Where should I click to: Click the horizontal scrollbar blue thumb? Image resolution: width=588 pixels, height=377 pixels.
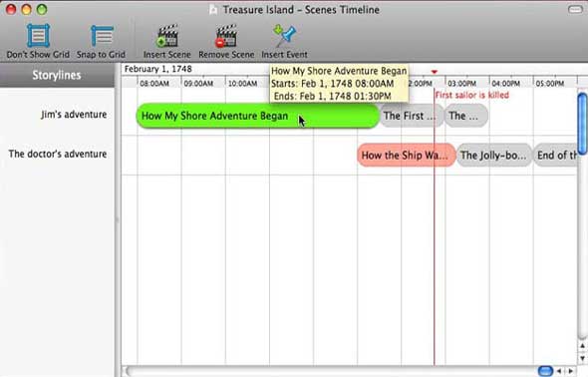coord(545,371)
